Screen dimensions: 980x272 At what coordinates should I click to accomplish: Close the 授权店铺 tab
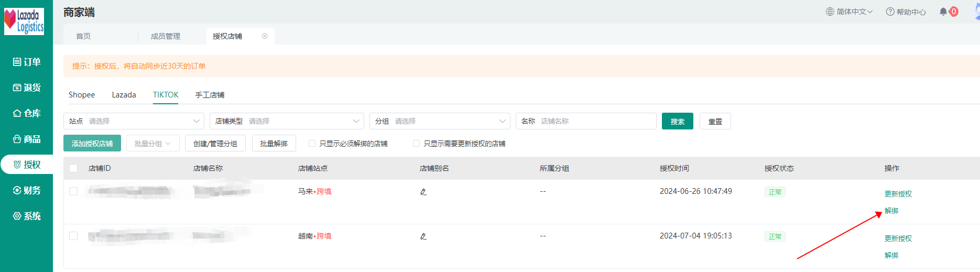coord(265,36)
